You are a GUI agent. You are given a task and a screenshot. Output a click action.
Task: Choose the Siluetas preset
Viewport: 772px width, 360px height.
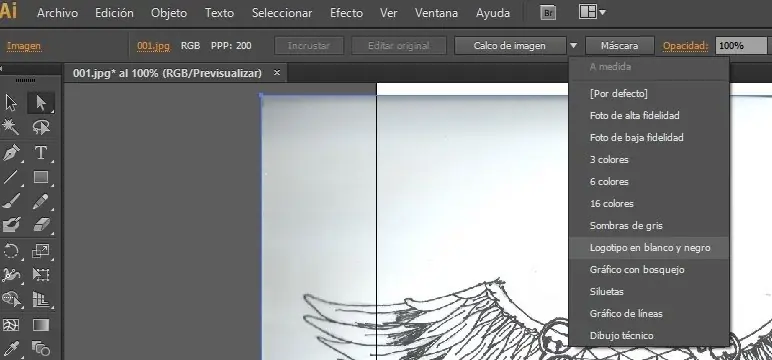tap(648, 292)
